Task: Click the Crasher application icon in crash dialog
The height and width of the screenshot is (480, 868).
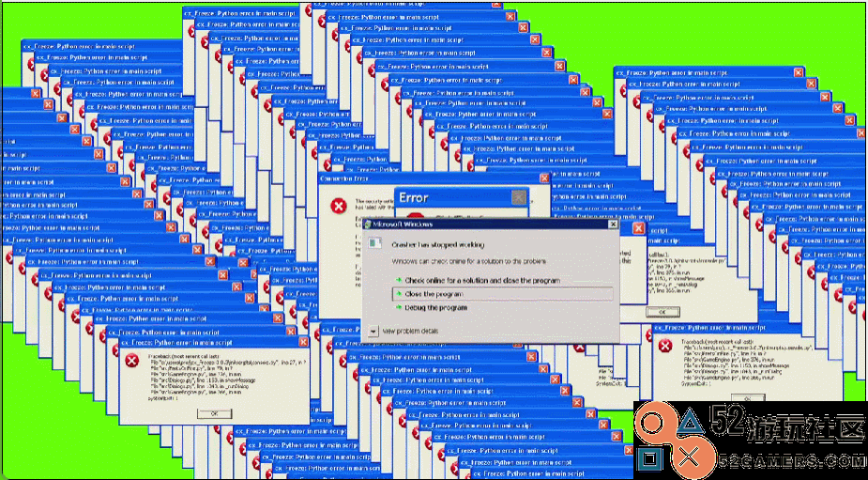Action: [x=376, y=243]
